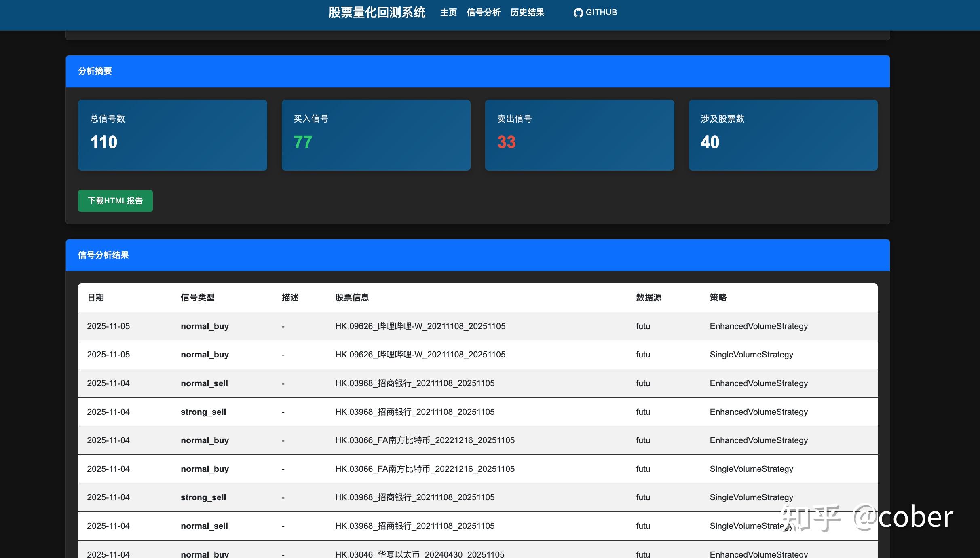
Task: Click normal_buy in first 哔哩哔哩-W row
Action: (205, 326)
